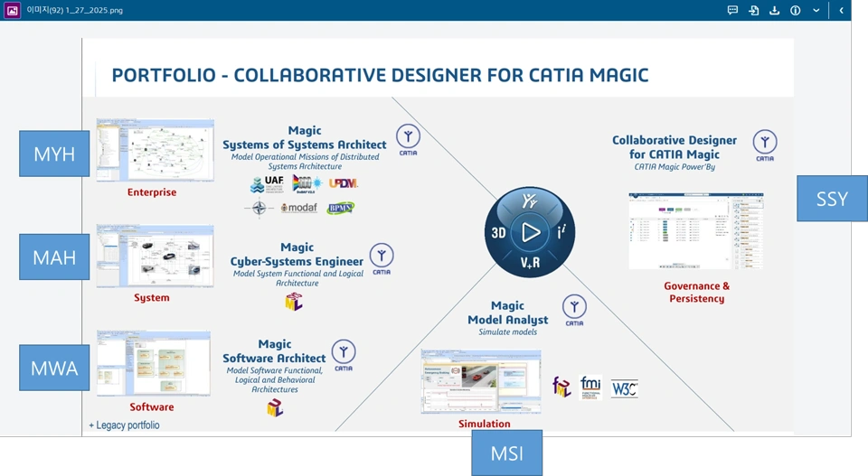Click the fUML logo beside the Simulation thumbnail
This screenshot has height=476, width=868.
pyautogui.click(x=561, y=387)
